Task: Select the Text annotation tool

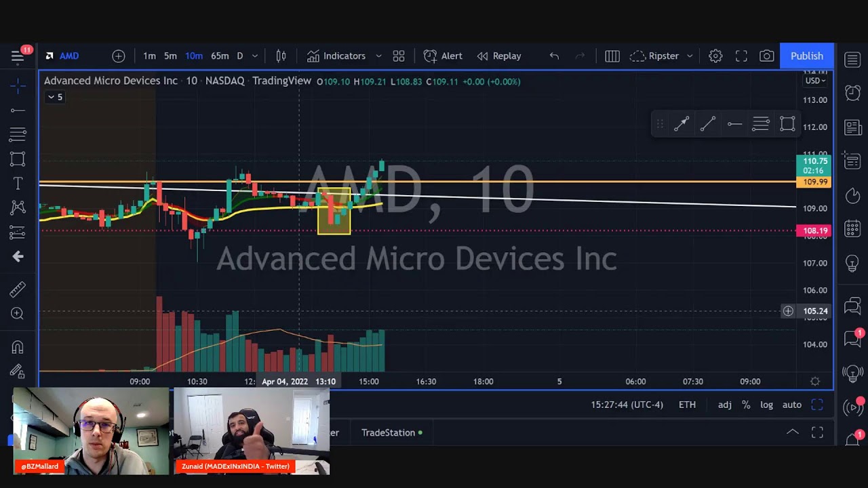Action: (x=18, y=184)
